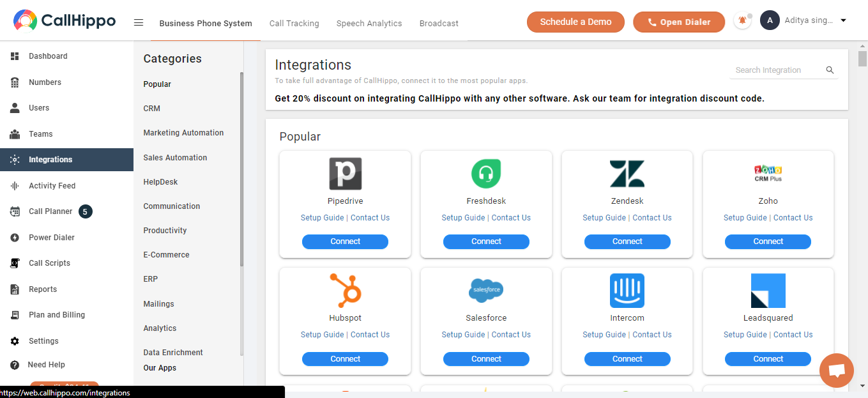Open Pipedrive Setup Guide link
The width and height of the screenshot is (868, 398).
323,218
